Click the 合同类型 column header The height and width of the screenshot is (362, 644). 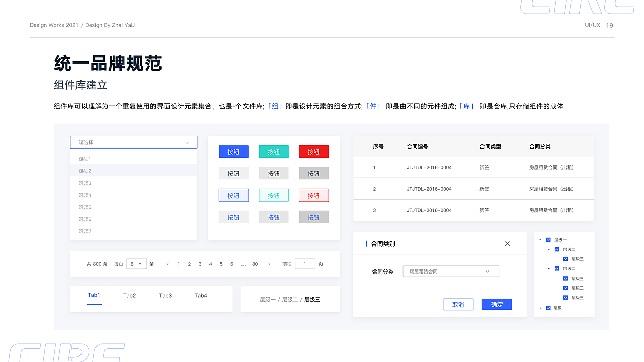(490, 147)
